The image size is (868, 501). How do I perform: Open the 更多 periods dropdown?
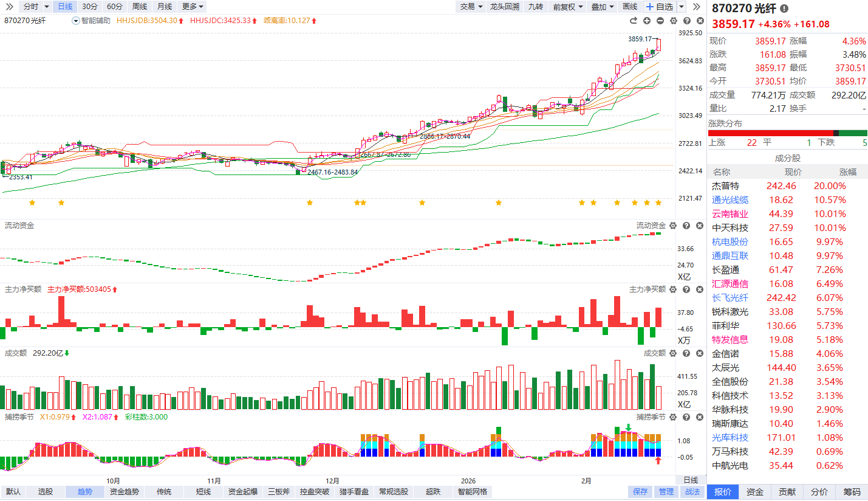193,7
